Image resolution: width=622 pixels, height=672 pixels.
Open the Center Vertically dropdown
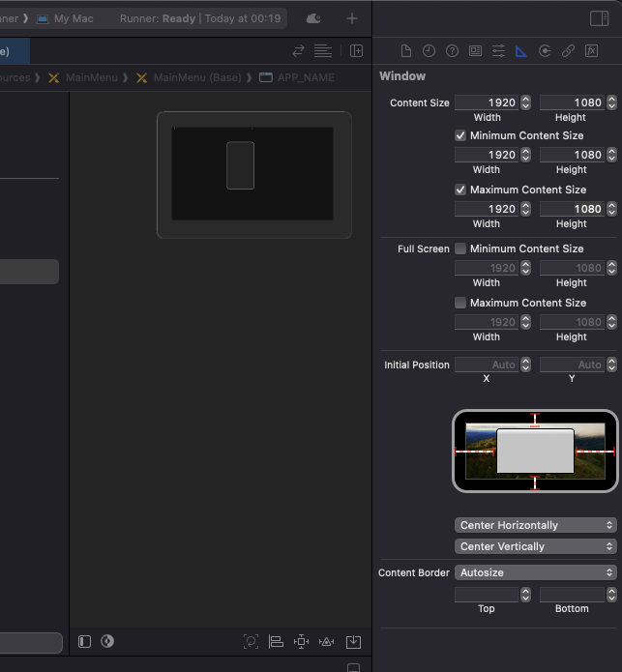click(x=535, y=546)
